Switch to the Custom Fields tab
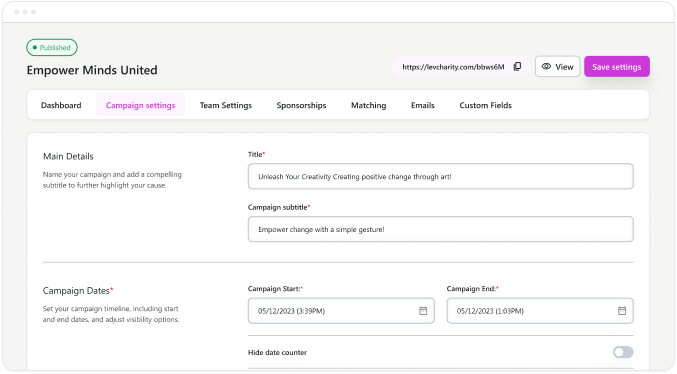 click(x=485, y=105)
